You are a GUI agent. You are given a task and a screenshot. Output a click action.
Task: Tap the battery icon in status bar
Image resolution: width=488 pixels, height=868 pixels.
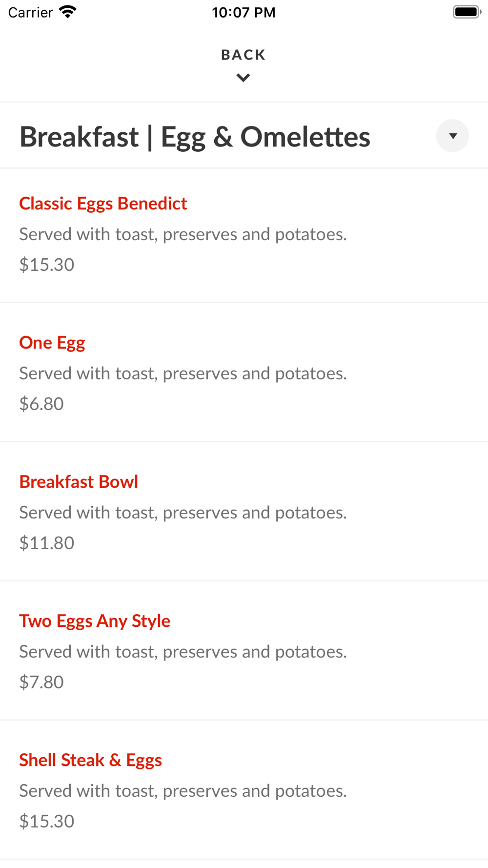pyautogui.click(x=467, y=12)
